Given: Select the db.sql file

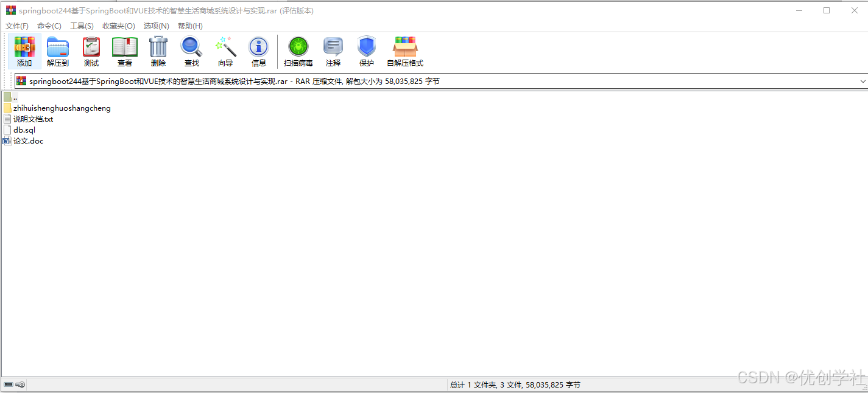Looking at the screenshot, I should 24,130.
